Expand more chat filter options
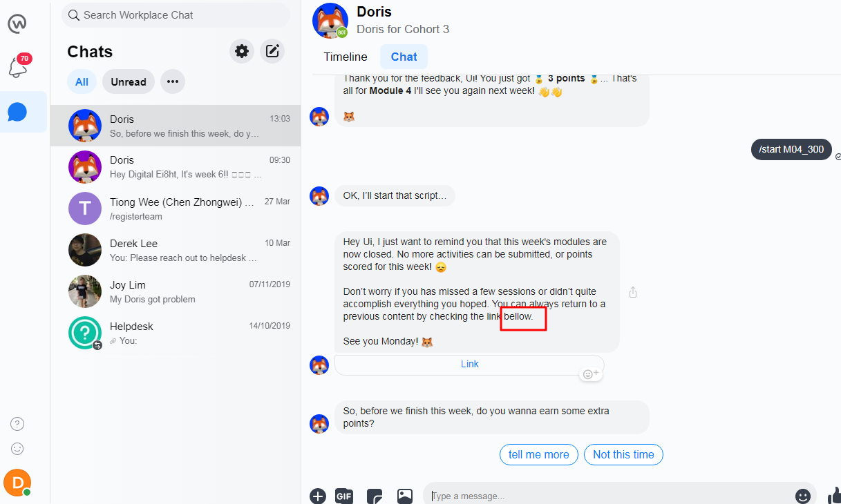The height and width of the screenshot is (504, 841). click(x=173, y=81)
